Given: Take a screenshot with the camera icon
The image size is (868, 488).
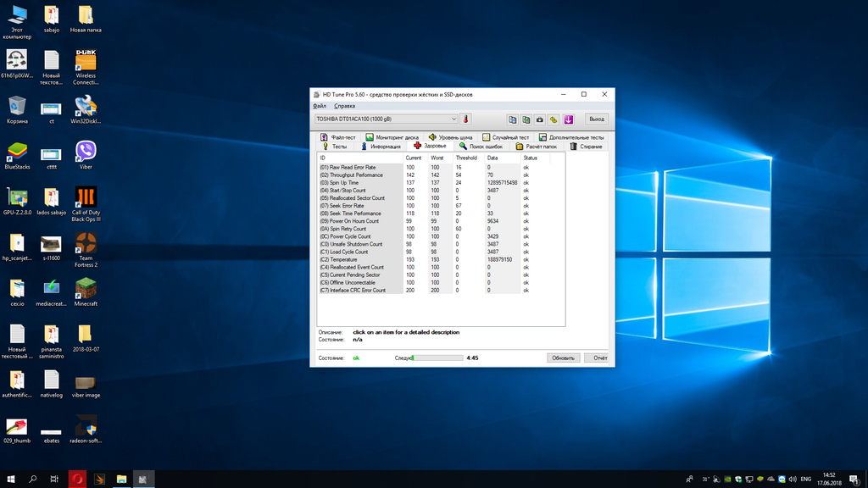Looking at the screenshot, I should tap(540, 119).
